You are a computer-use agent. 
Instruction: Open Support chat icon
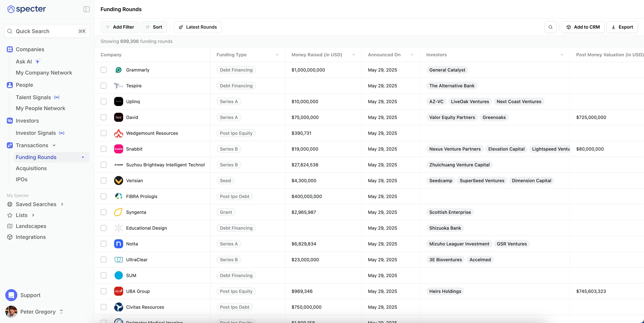point(11,295)
